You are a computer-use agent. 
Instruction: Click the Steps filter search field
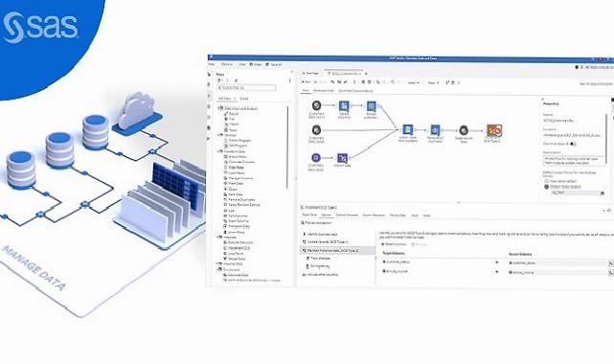247,88
